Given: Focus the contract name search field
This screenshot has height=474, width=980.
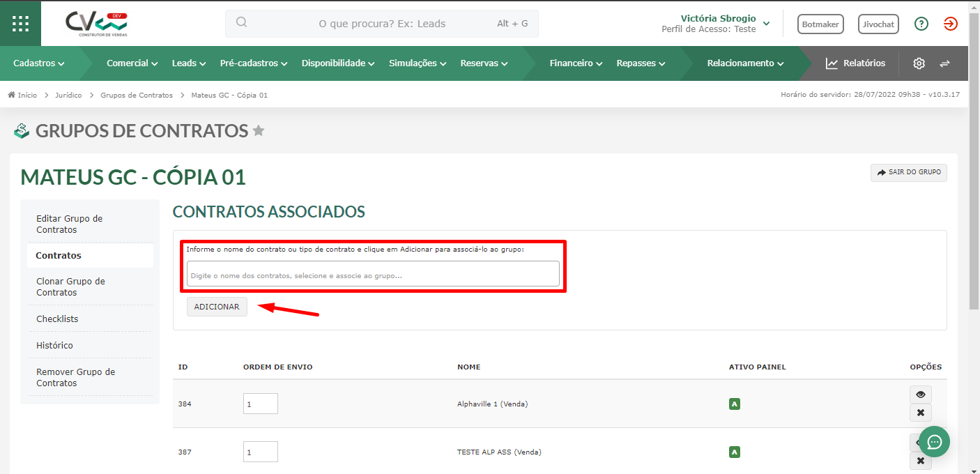Looking at the screenshot, I should 373,273.
